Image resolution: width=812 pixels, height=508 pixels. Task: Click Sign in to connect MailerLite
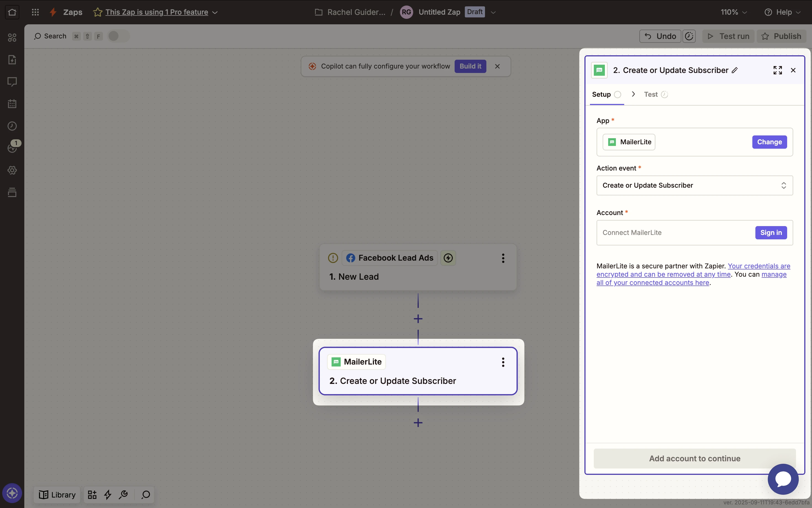pos(771,233)
